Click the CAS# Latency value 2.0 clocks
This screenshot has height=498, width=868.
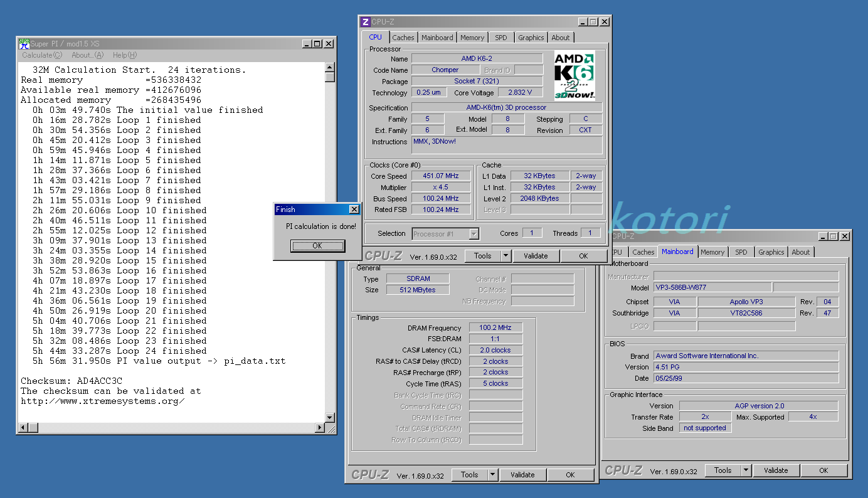(495, 350)
